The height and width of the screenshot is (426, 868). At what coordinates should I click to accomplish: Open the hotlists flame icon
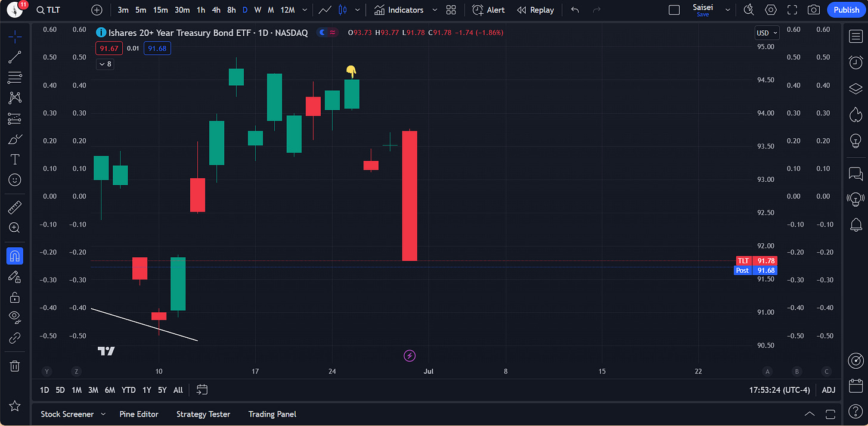[855, 114]
